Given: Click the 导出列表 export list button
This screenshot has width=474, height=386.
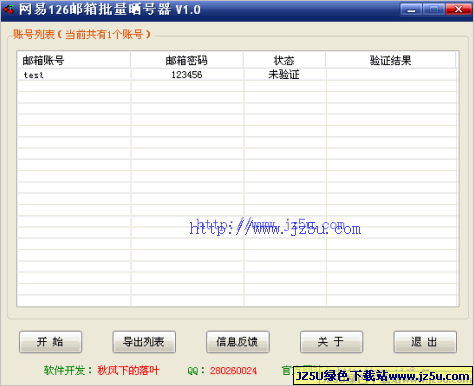Looking at the screenshot, I should [144, 342].
